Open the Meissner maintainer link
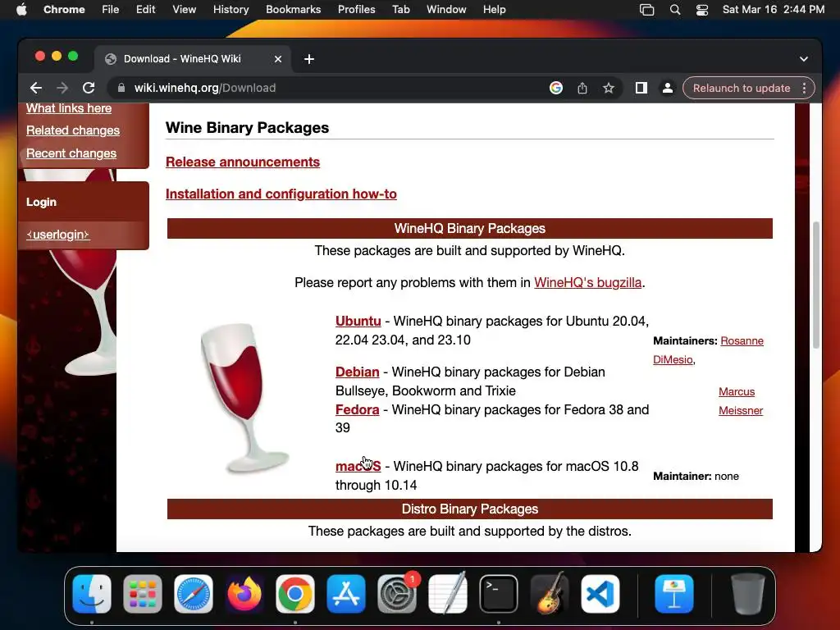The width and height of the screenshot is (840, 630). point(741,410)
